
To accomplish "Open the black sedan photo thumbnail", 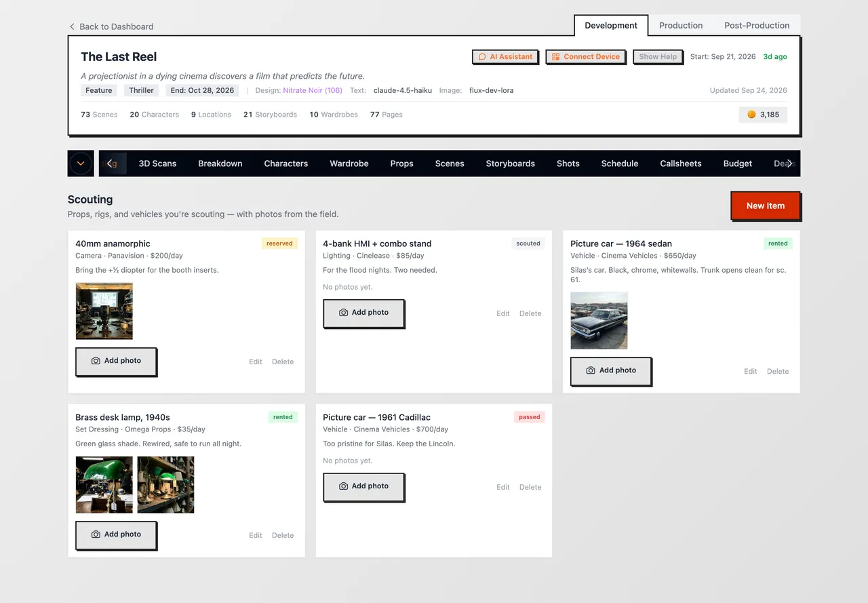I will 599,320.
